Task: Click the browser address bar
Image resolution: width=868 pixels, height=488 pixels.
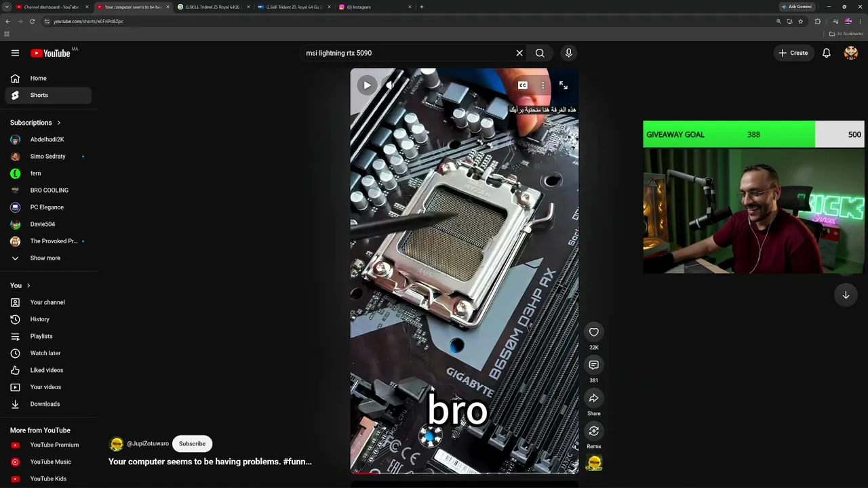Action: pyautogui.click(x=407, y=21)
